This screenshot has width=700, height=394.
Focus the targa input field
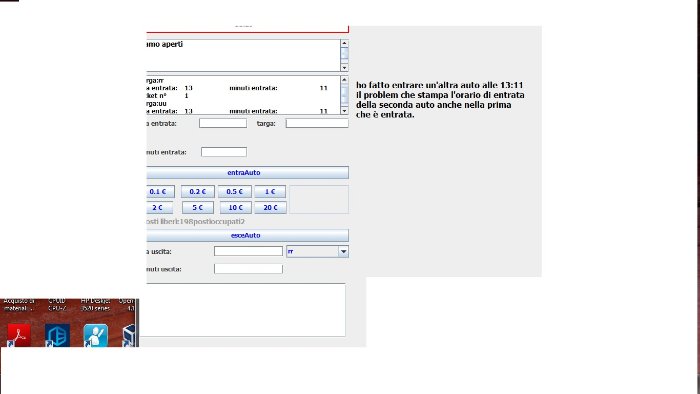click(317, 123)
